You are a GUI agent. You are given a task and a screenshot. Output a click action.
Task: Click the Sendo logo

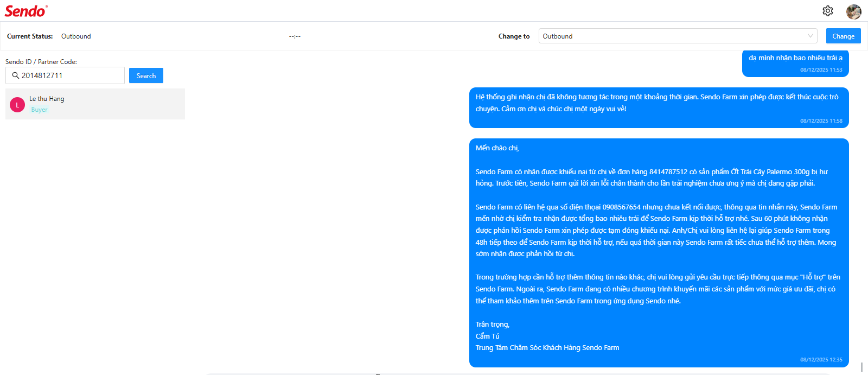(25, 11)
